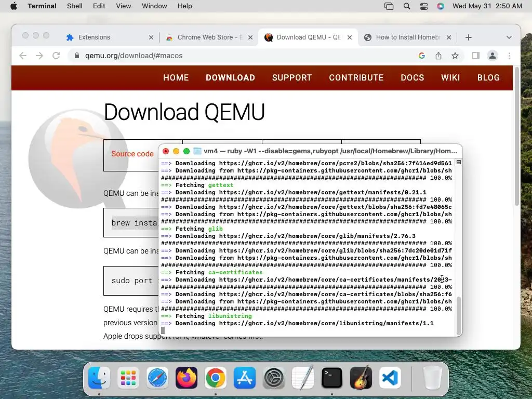Click the terminal title folder proxy icon
Image resolution: width=532 pixels, height=399 pixels.
pos(197,151)
